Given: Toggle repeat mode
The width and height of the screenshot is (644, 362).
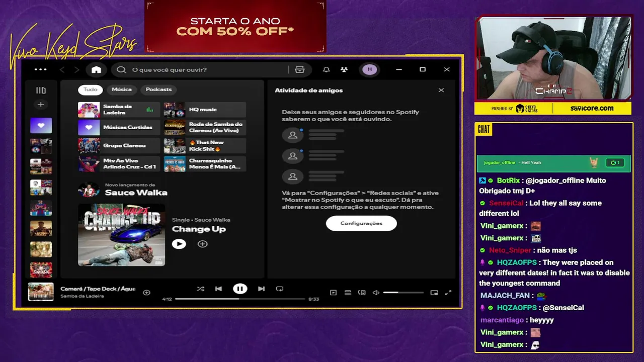Looking at the screenshot, I should click(x=280, y=289).
